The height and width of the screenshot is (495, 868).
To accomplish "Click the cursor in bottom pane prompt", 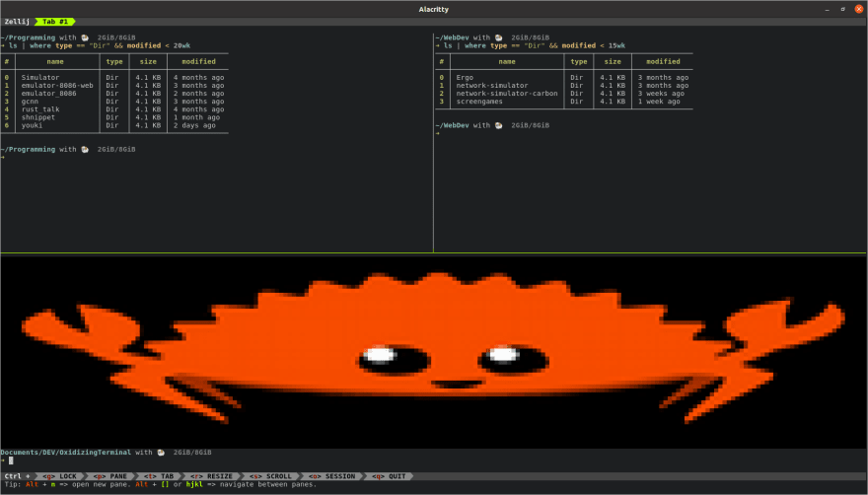I will tap(11, 460).
